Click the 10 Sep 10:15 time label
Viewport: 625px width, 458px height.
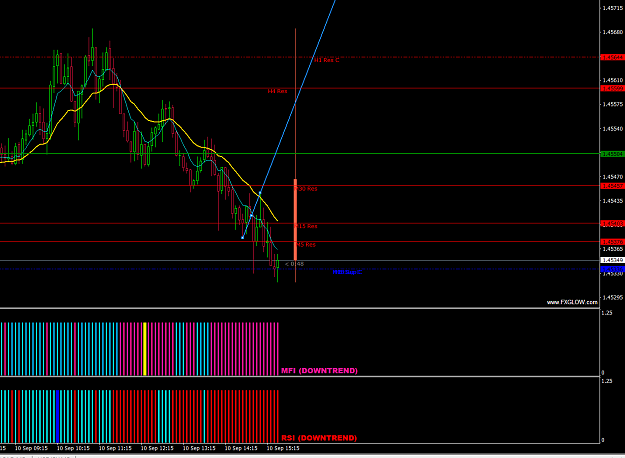point(73,448)
